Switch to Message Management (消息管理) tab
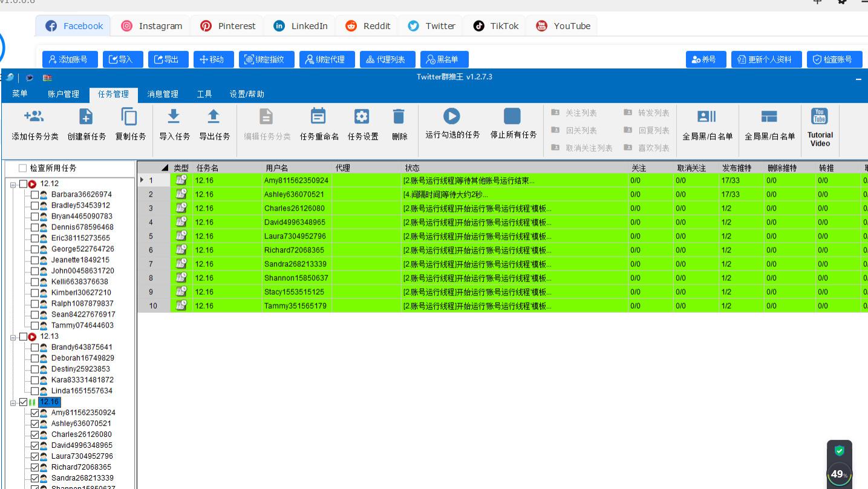The width and height of the screenshot is (868, 489). (x=163, y=94)
